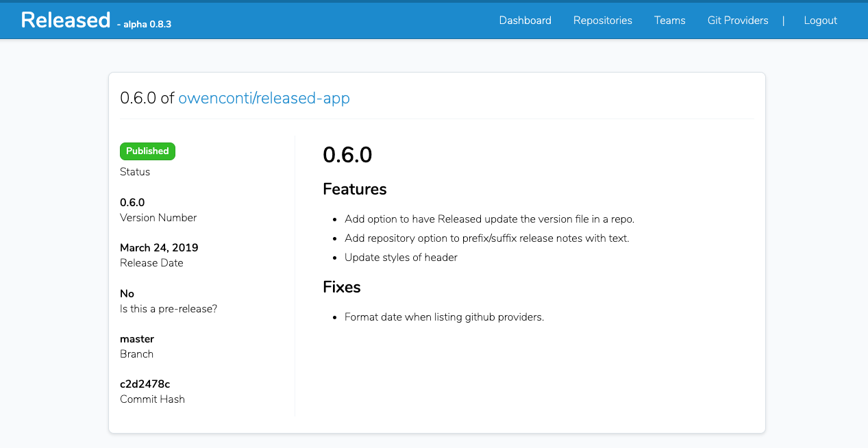Navigate to Git Providers
The width and height of the screenshot is (868, 448).
coord(737,21)
